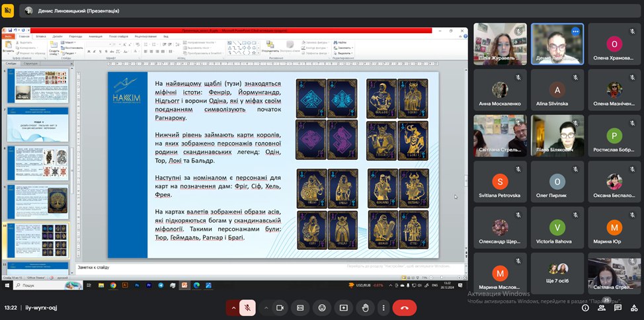Open the Выделить dropdown

pos(343,54)
